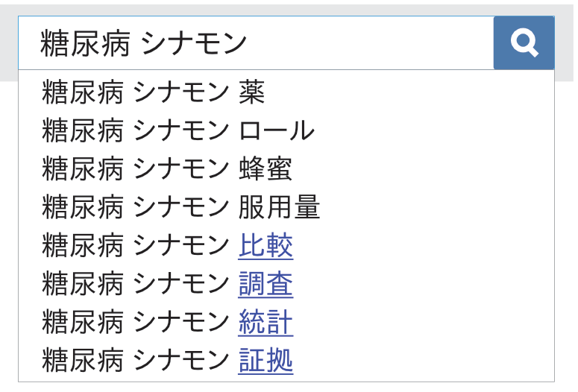This screenshot has height=392, width=578.
Task: Choose the last row ending with 証拠
Action: pos(286,360)
